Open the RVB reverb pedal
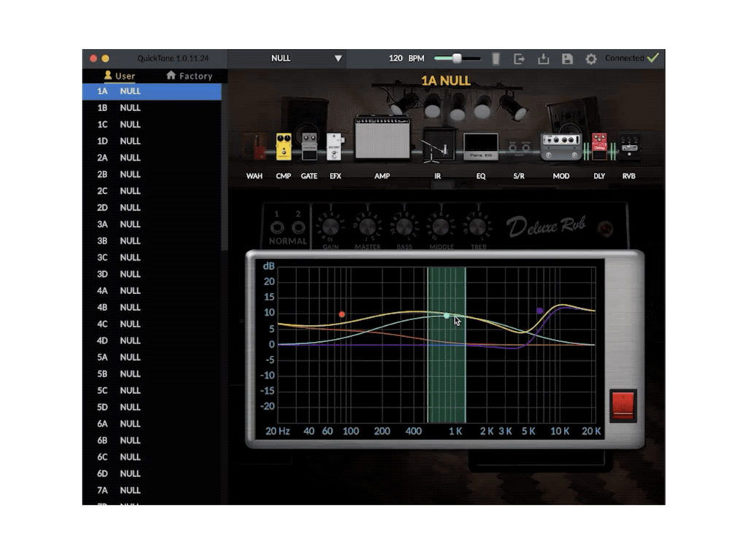Viewport: 747px width, 560px height. pos(629,146)
